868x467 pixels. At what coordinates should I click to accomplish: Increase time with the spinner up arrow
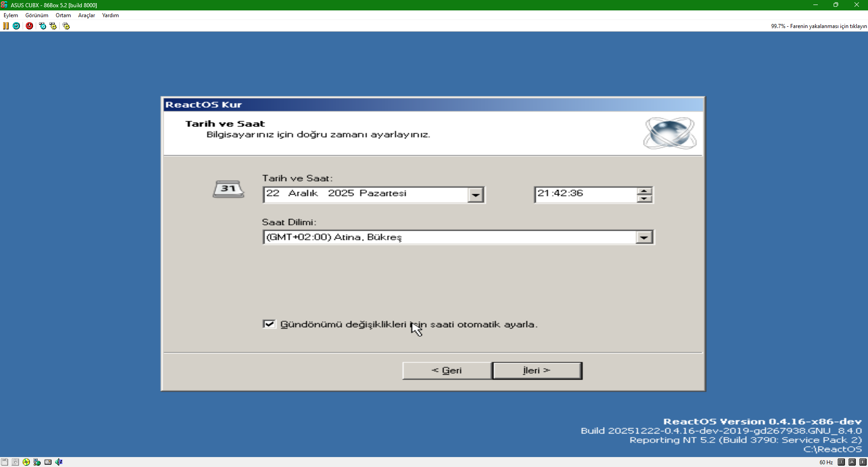(644, 191)
